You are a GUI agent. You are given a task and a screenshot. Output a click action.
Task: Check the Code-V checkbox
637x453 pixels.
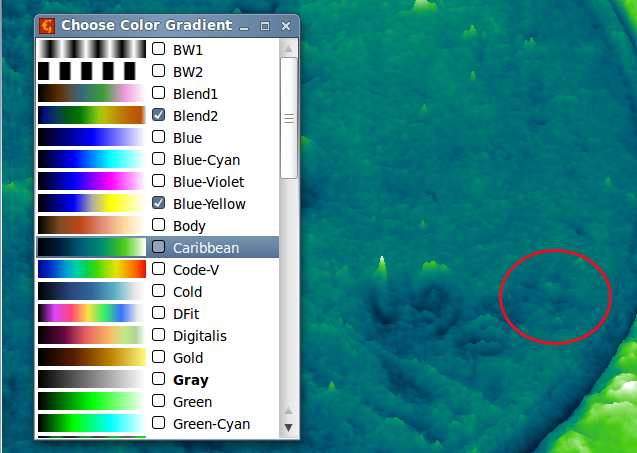[158, 269]
